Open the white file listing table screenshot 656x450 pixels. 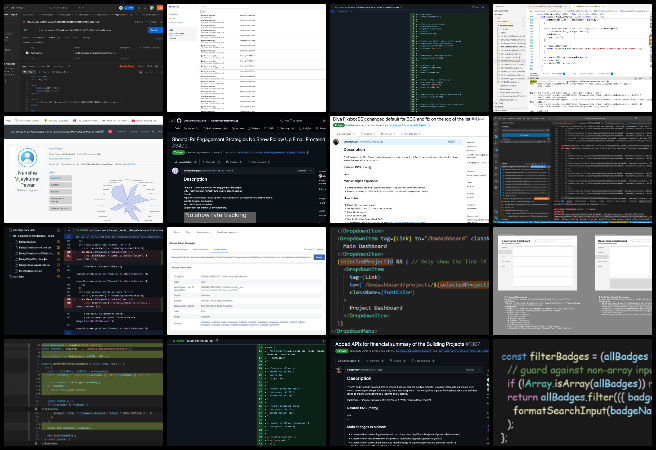coord(245,55)
